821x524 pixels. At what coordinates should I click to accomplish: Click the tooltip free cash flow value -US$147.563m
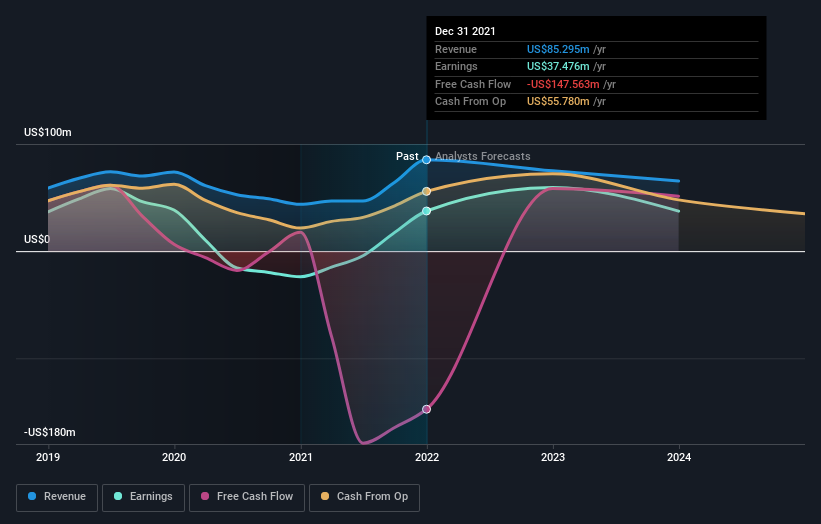point(563,84)
